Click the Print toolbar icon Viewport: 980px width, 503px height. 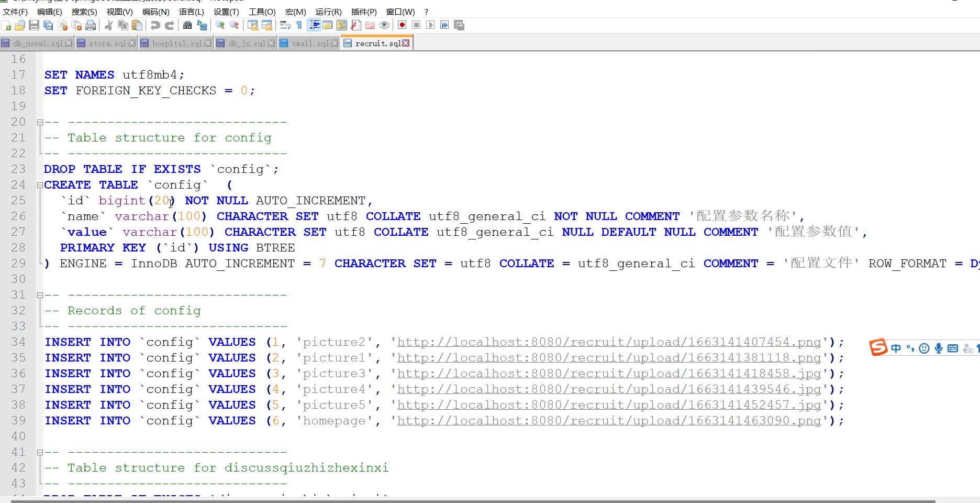(x=91, y=25)
